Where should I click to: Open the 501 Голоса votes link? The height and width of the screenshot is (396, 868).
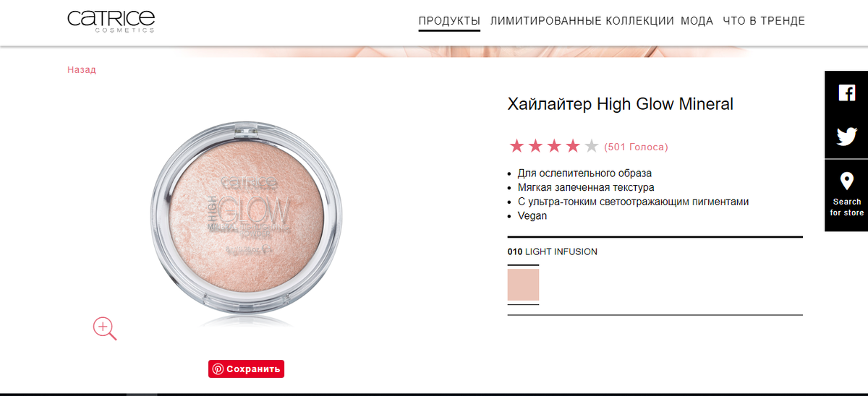coord(636,147)
